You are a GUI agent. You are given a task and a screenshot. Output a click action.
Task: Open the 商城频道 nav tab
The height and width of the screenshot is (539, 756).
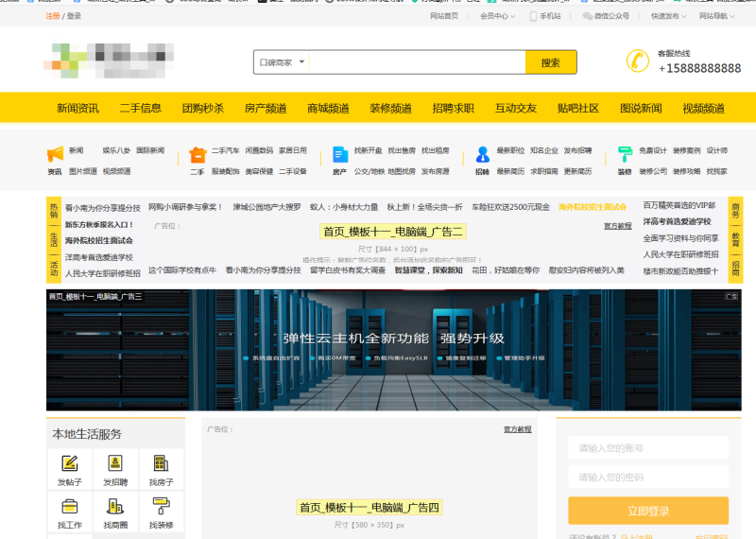pos(328,108)
